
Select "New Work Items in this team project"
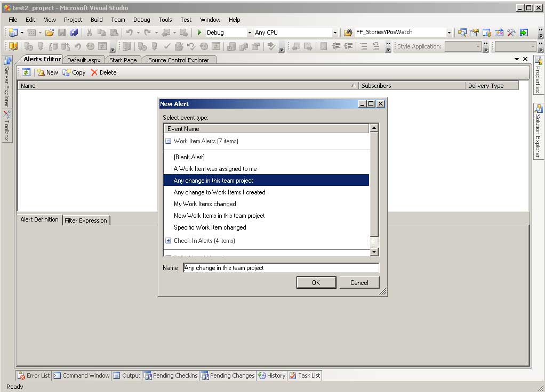[x=266, y=216]
